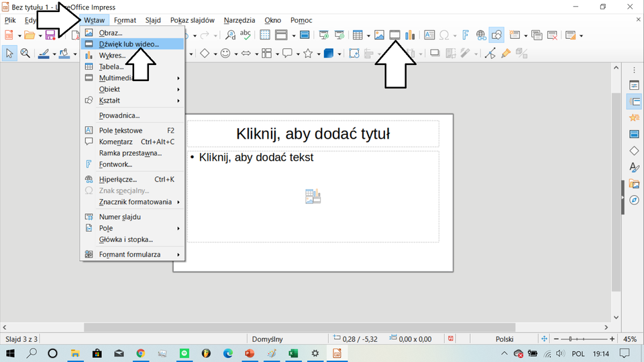Open the Format menu

[125, 20]
